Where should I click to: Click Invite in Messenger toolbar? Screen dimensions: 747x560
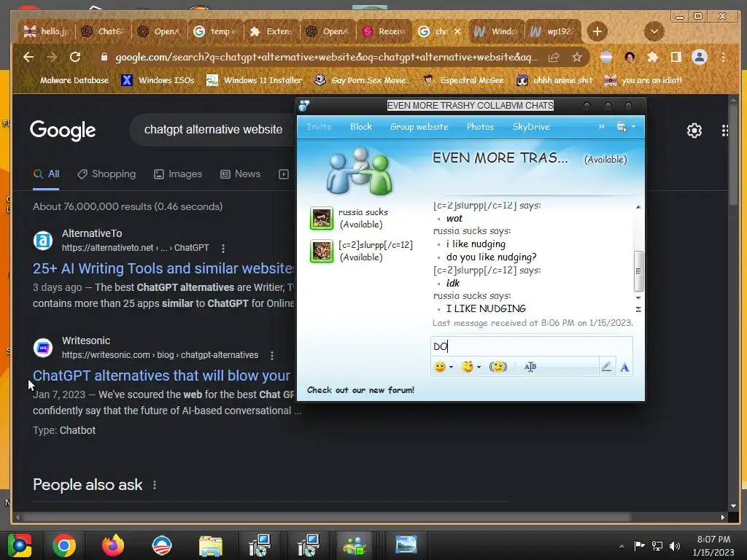click(319, 127)
